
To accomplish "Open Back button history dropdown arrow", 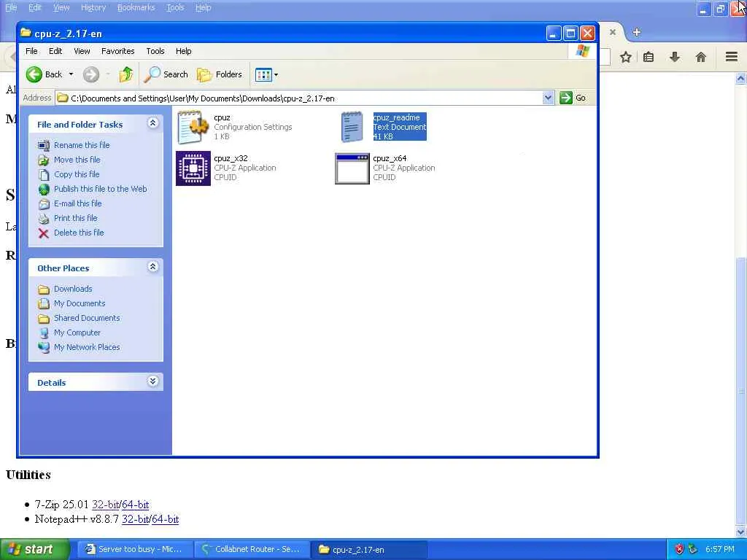I will (71, 74).
